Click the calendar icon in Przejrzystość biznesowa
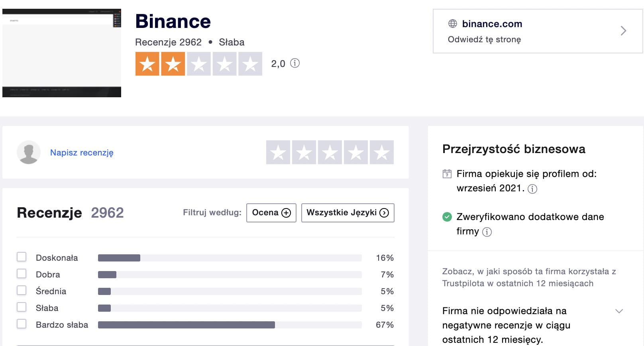This screenshot has height=346, width=644. coord(447,174)
